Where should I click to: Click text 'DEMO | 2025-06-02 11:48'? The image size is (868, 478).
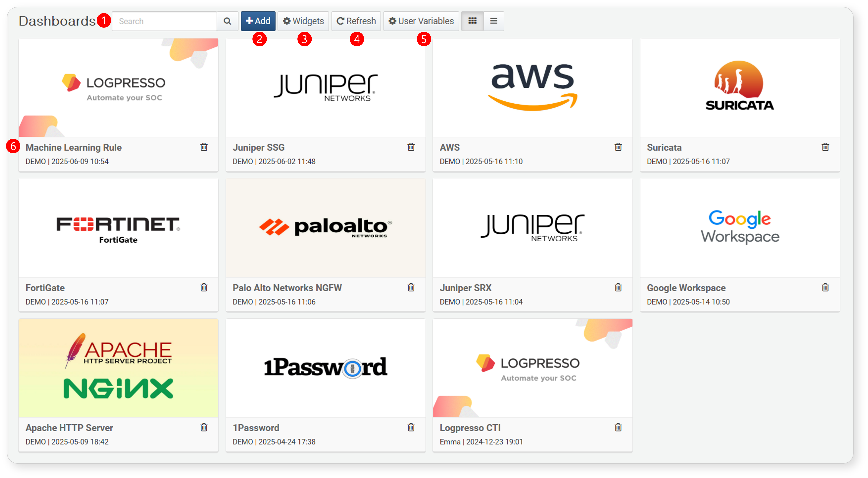pyautogui.click(x=274, y=162)
